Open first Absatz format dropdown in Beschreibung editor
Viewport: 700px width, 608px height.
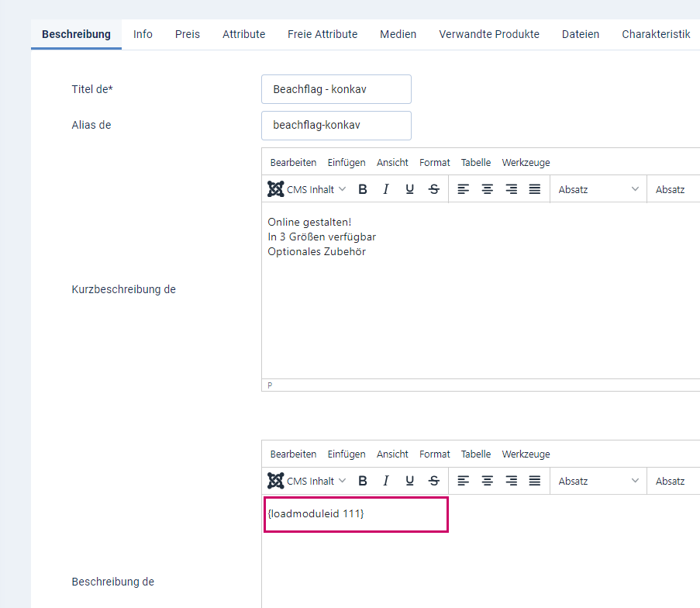(598, 481)
